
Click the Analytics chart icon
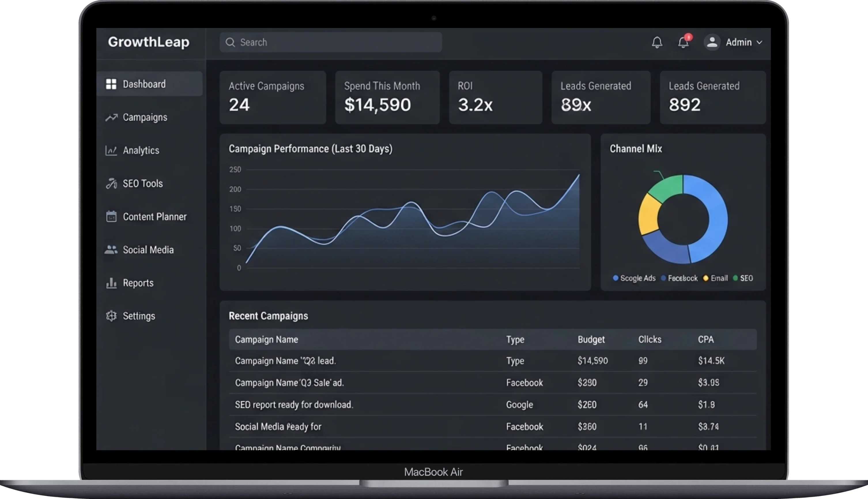(x=111, y=150)
